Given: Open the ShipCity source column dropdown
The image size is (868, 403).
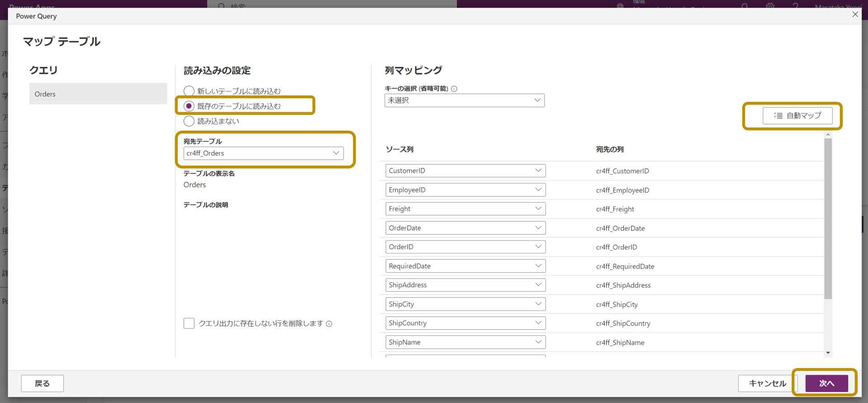Looking at the screenshot, I should pos(466,303).
